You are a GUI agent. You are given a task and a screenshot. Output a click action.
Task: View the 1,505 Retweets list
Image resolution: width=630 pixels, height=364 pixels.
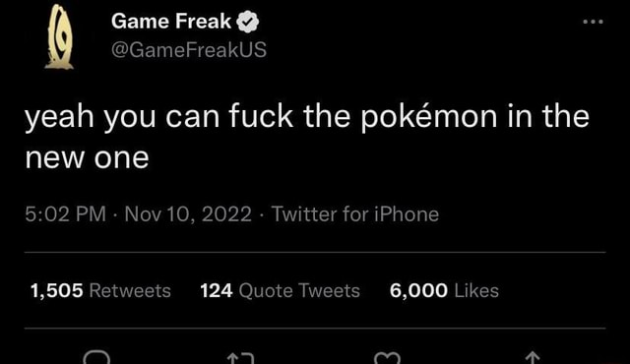[x=100, y=290]
